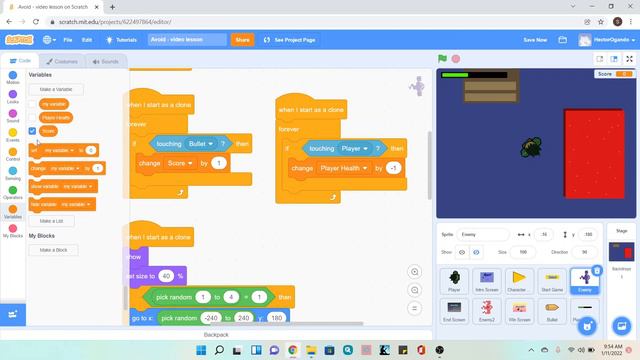
Task: Click the green flag to run project
Action: coord(442,59)
